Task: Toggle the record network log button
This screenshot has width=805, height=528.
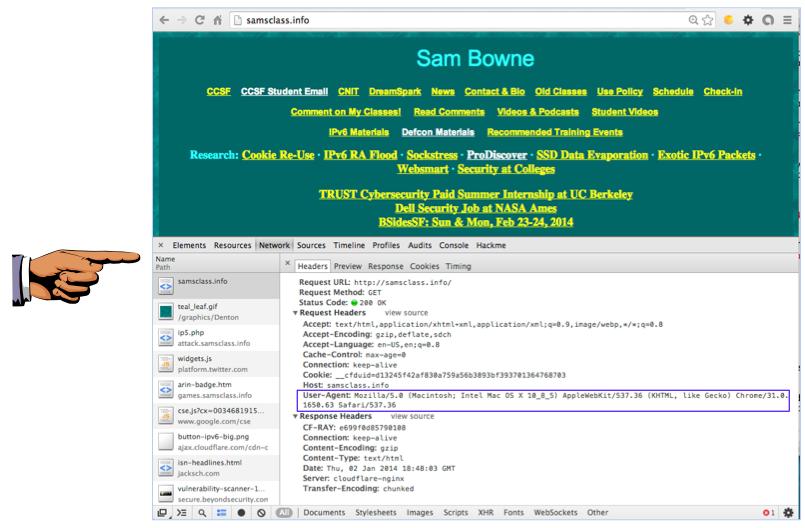Action: pyautogui.click(x=241, y=513)
